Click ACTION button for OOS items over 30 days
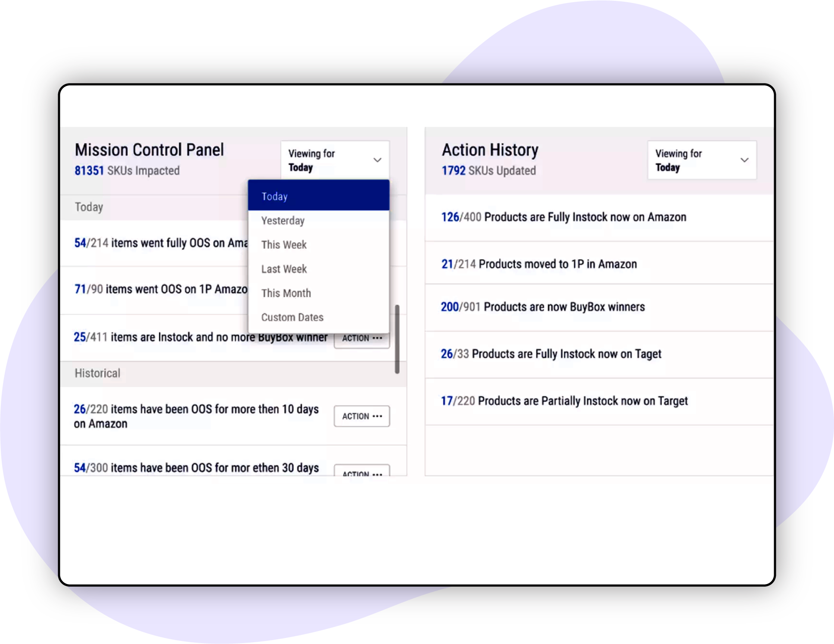The width and height of the screenshot is (834, 644). coord(363,473)
